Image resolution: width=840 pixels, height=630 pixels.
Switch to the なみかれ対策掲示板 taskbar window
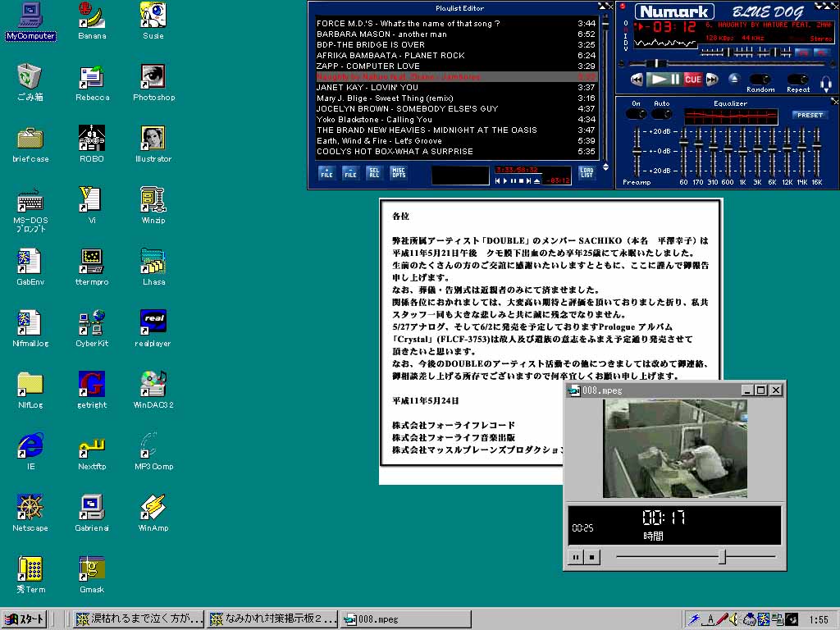tap(272, 619)
